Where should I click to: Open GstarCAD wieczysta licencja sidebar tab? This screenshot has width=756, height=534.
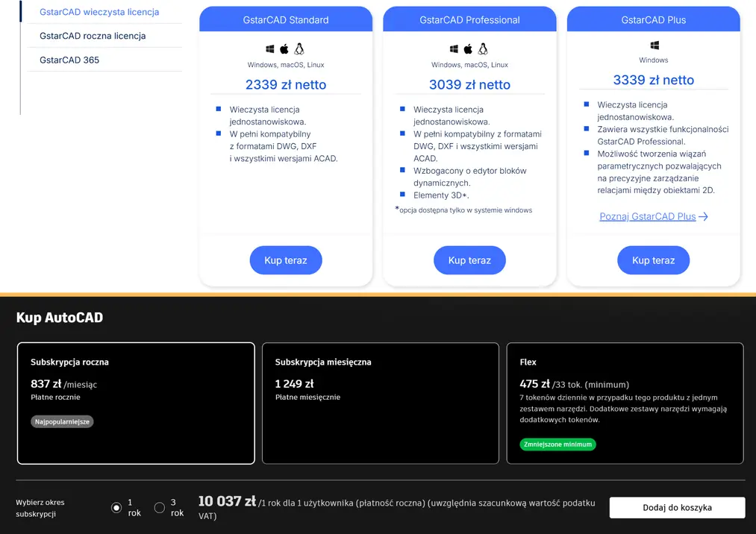click(99, 12)
